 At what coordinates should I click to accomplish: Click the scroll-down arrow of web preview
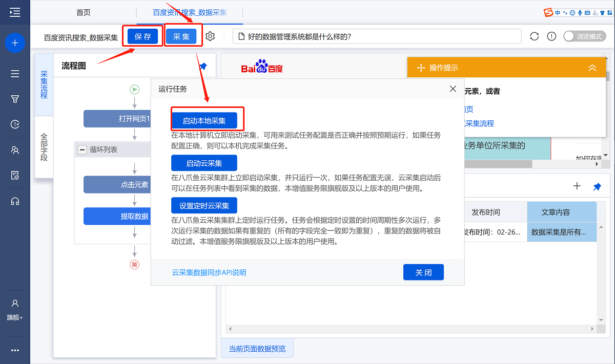(606, 155)
